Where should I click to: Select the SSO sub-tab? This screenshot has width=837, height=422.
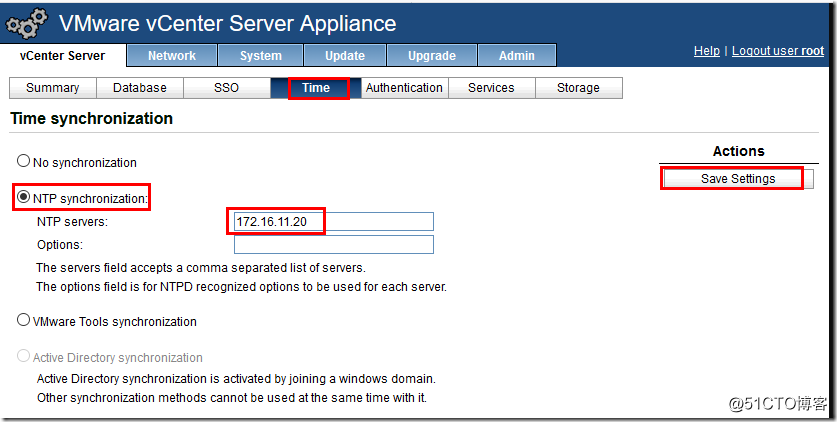pyautogui.click(x=226, y=88)
